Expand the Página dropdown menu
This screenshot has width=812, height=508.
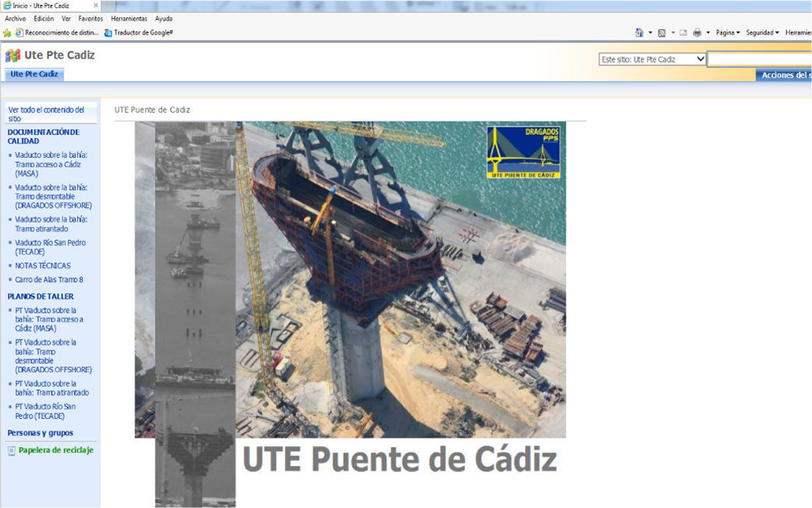tap(728, 33)
